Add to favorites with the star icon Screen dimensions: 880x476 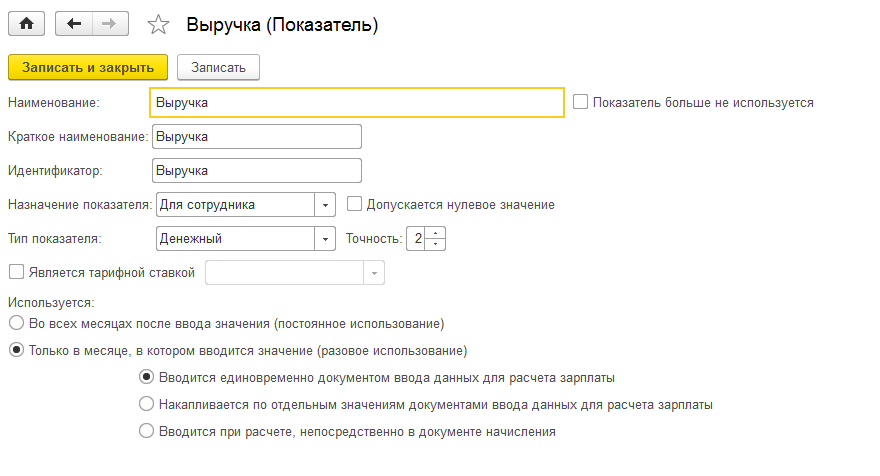click(158, 25)
